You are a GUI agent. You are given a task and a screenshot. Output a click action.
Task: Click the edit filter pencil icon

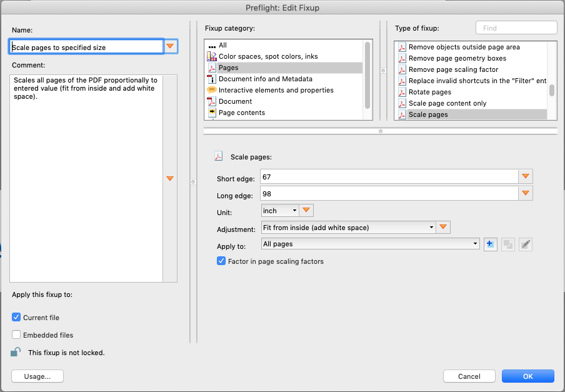coord(526,244)
